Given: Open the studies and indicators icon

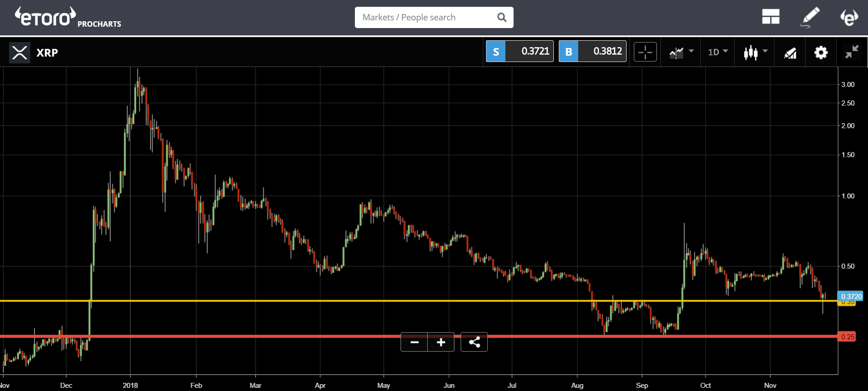Looking at the screenshot, I should (x=790, y=53).
